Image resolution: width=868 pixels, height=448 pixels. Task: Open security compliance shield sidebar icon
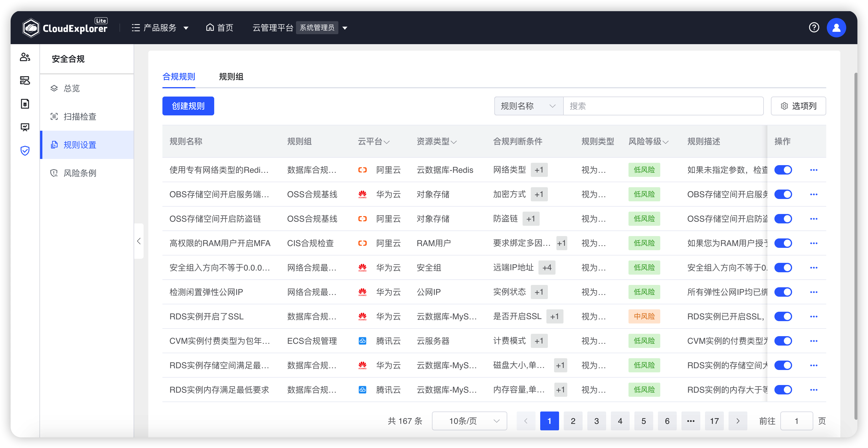click(x=25, y=150)
